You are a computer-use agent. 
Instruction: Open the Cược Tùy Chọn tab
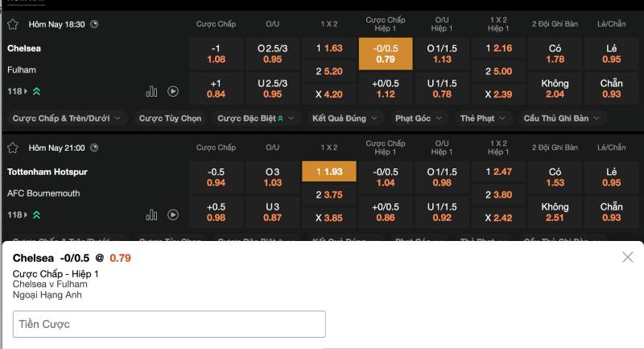coord(170,118)
